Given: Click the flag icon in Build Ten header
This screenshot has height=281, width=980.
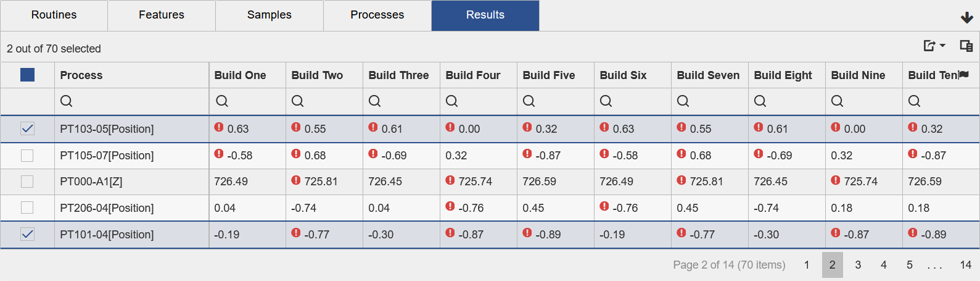Looking at the screenshot, I should (x=964, y=75).
